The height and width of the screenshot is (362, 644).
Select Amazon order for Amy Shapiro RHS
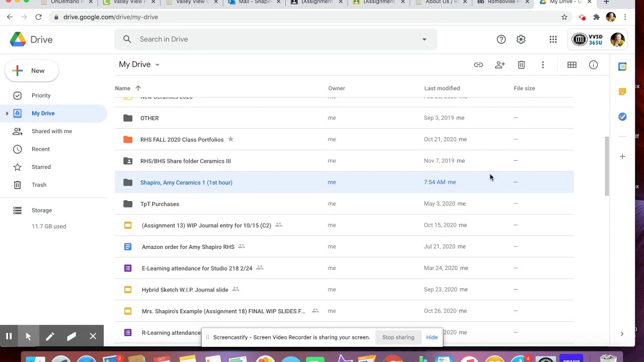344,247
